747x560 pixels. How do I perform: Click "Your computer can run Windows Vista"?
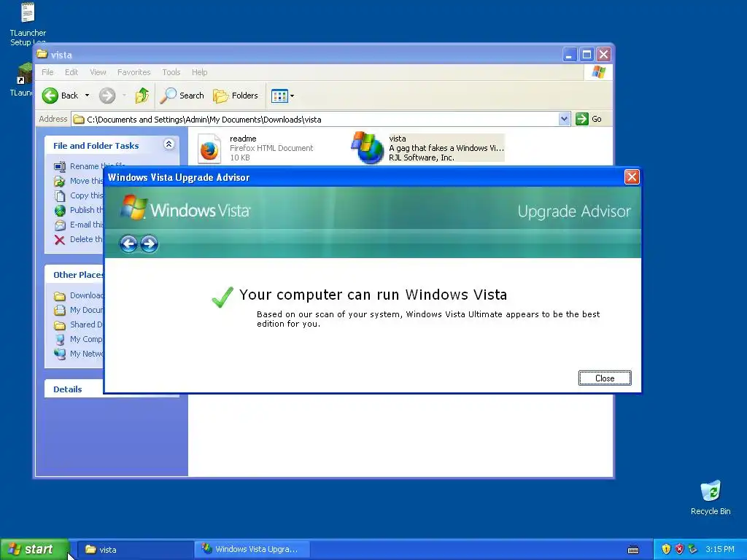click(x=373, y=295)
